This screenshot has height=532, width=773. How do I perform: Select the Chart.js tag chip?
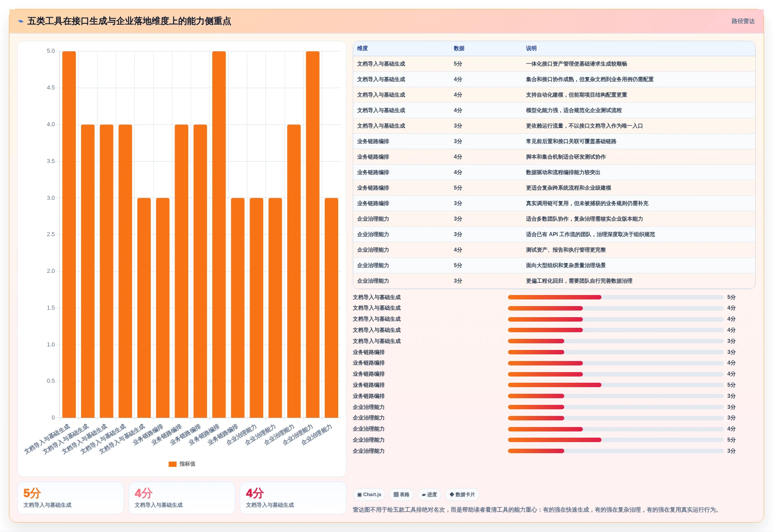pyautogui.click(x=369, y=495)
